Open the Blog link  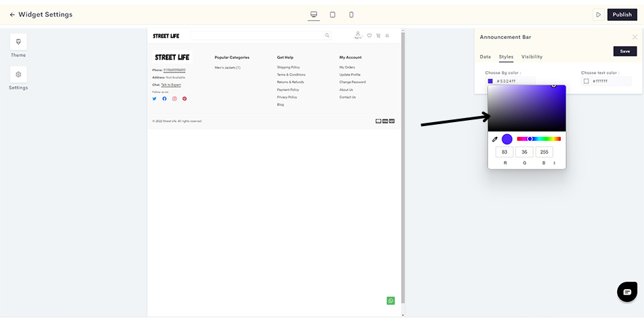(280, 105)
